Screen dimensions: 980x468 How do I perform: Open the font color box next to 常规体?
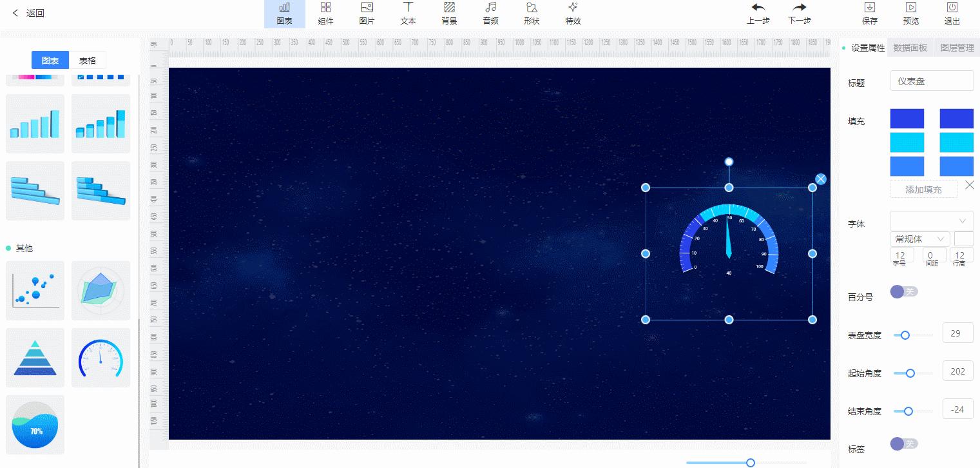[964, 239]
